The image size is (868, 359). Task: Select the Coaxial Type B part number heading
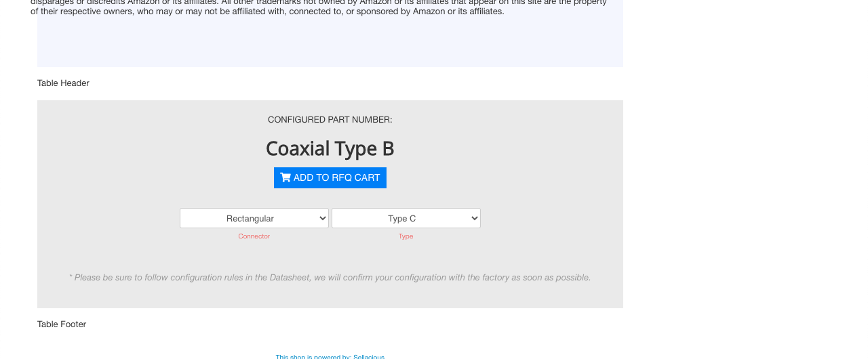330,148
